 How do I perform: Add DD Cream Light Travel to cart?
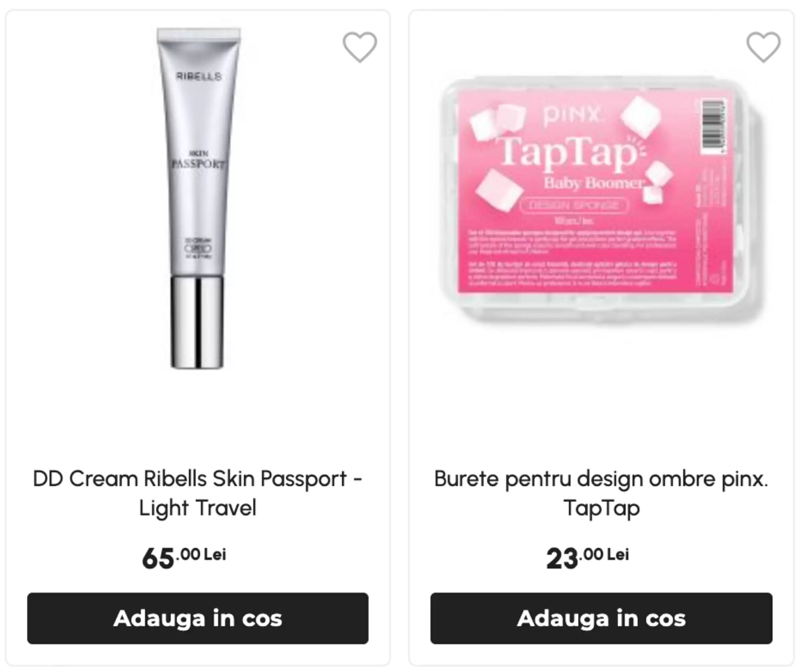click(x=198, y=619)
